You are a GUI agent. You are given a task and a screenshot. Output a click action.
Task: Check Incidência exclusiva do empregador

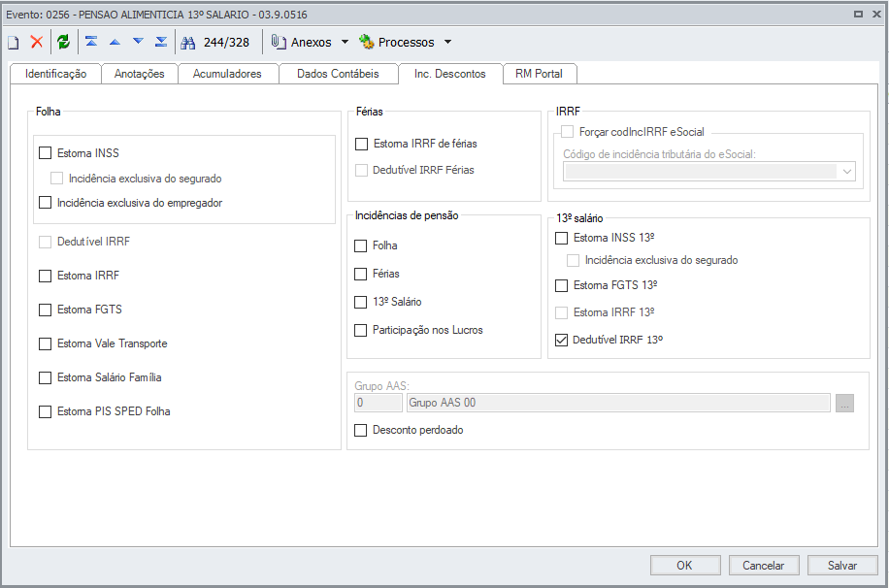[x=46, y=203]
